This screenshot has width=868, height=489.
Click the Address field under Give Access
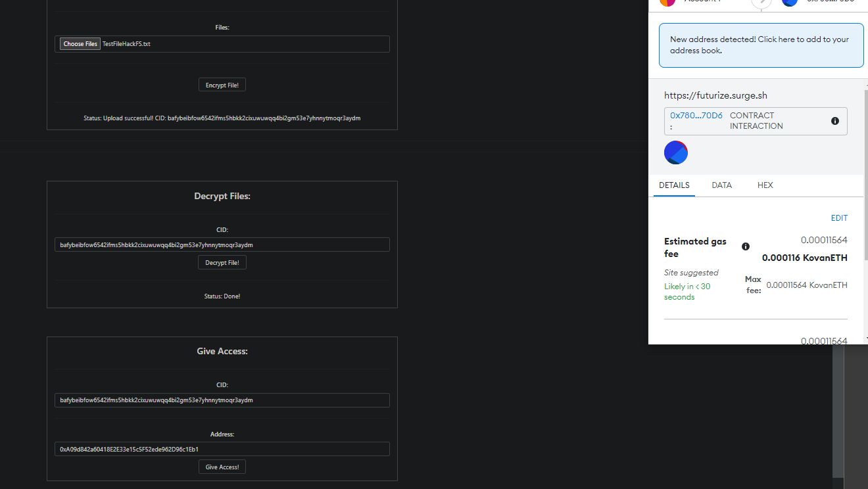(x=222, y=449)
